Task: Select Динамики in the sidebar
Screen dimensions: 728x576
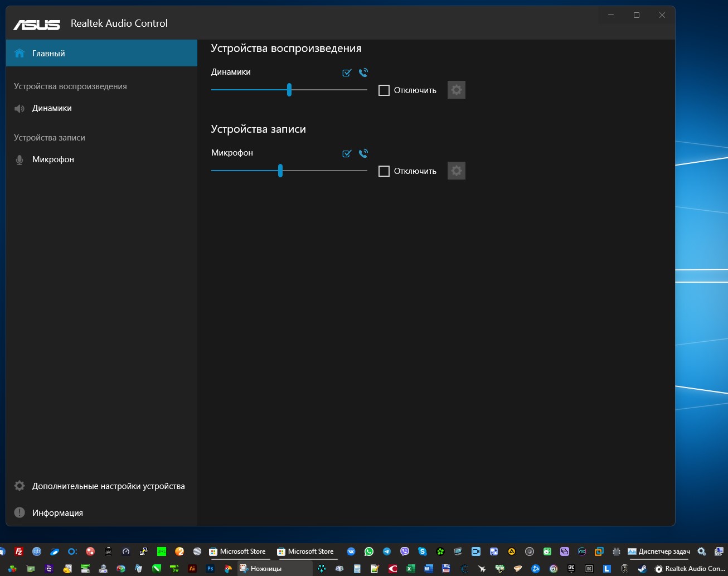Action: [x=101, y=108]
